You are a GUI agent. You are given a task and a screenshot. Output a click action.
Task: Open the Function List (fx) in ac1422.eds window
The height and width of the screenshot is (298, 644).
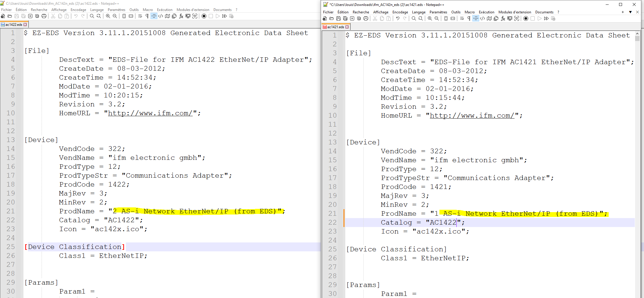(x=181, y=16)
